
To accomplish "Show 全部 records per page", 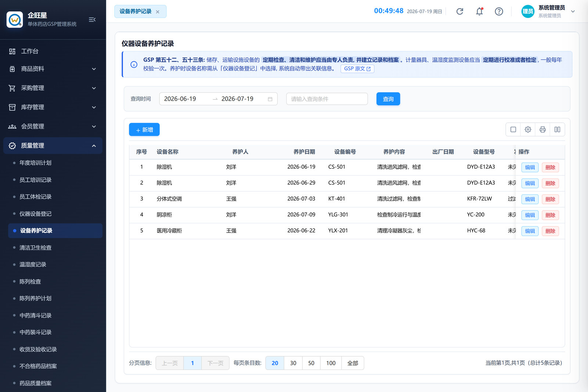I will coord(353,363).
